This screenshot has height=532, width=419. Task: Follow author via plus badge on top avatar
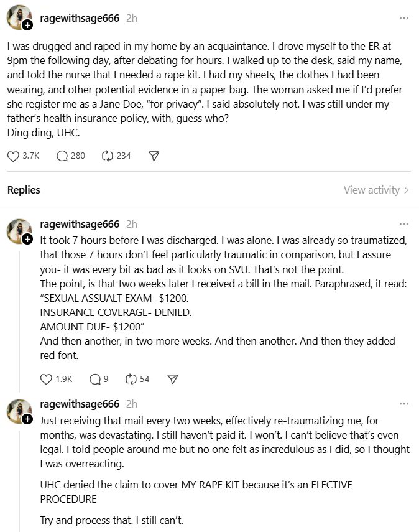point(27,25)
